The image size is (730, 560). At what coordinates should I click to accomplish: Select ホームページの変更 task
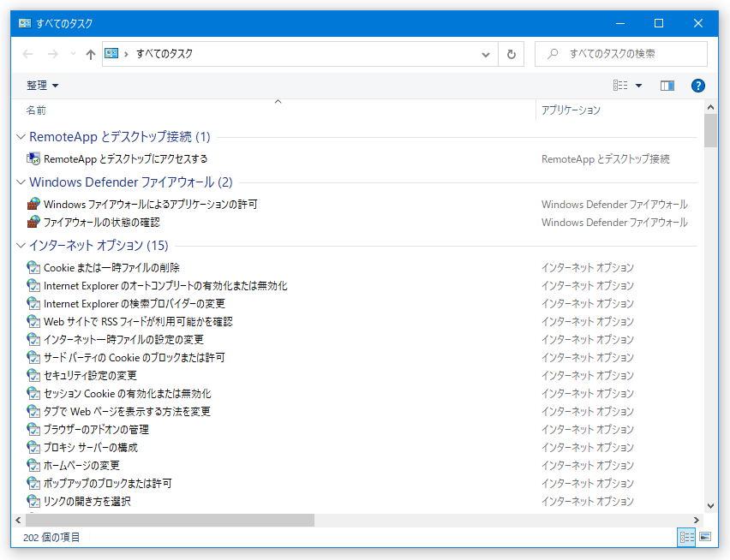coord(81,466)
